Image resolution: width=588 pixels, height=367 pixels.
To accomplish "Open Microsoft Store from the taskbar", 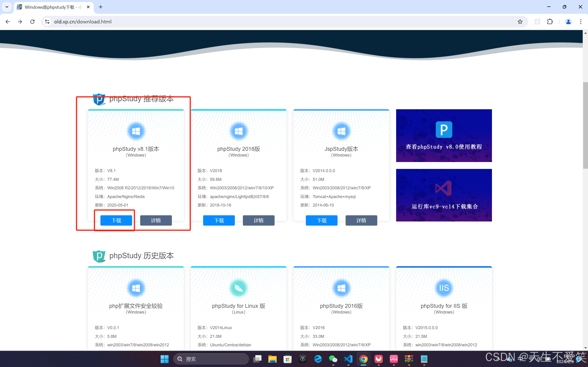I will tap(288, 359).
